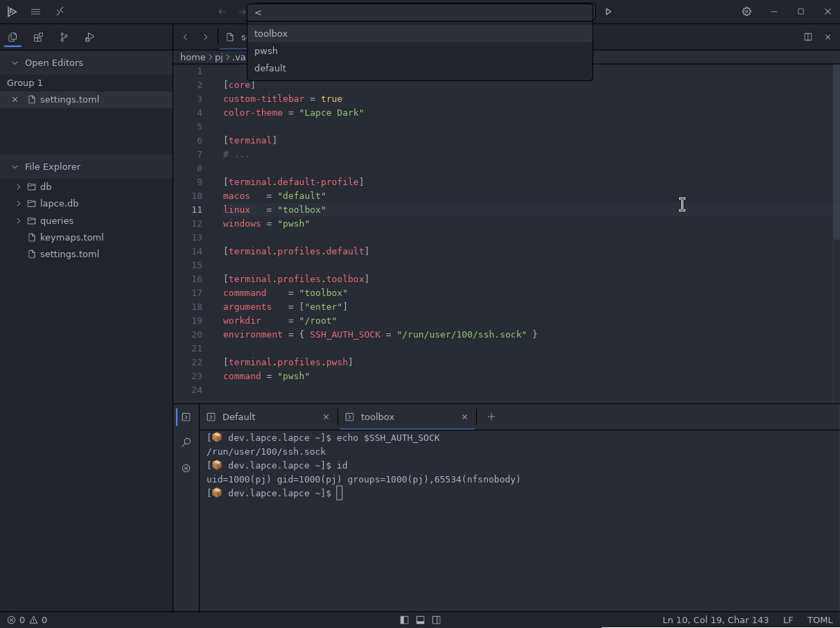The image size is (840, 628).
Task: Select pwsh from the palette list
Action: (x=266, y=51)
